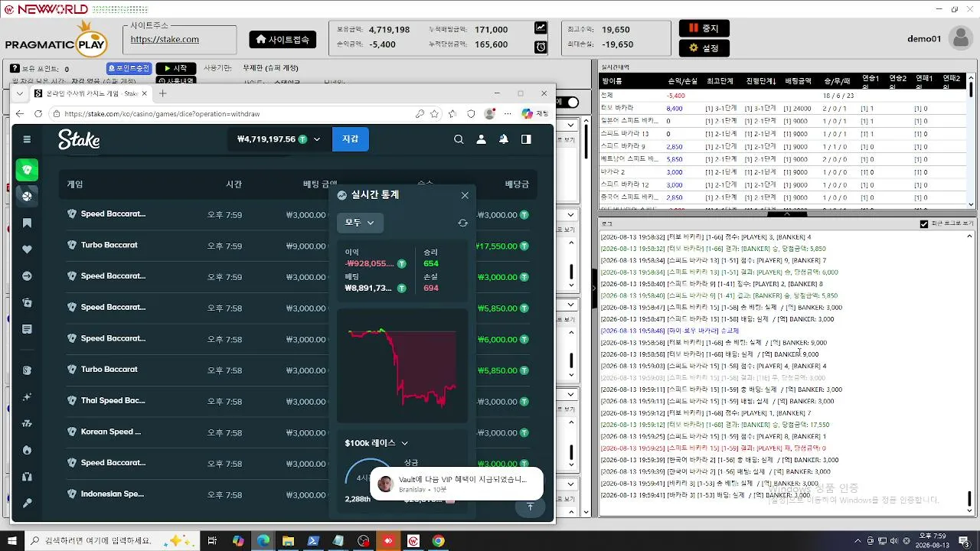980x551 pixels.
Task: Open the browser password key icon
Action: 420,114
